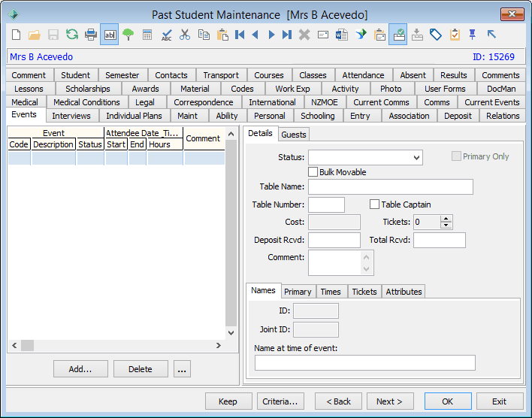This screenshot has width=532, height=418.
Task: Click the card label icon in toolbar
Action: pos(323,35)
